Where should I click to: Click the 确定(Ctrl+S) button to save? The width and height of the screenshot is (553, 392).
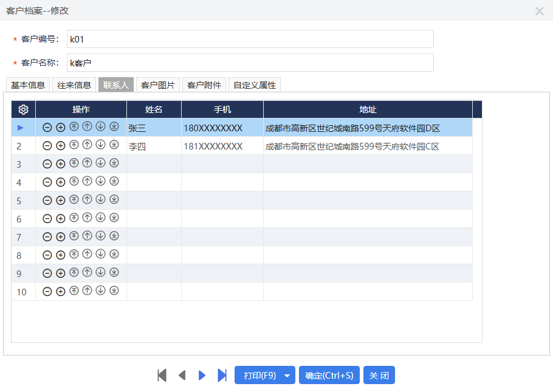pos(329,376)
